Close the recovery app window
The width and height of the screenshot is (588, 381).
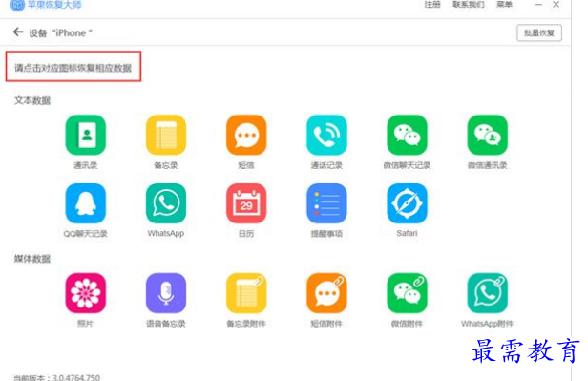pos(556,5)
